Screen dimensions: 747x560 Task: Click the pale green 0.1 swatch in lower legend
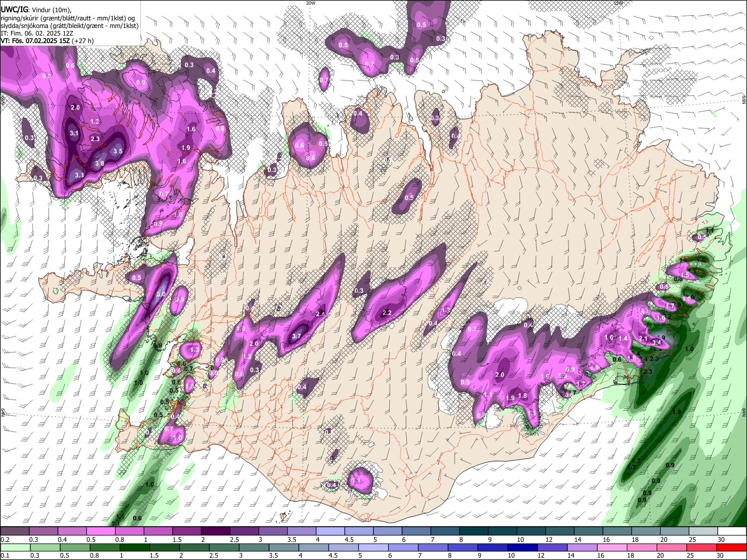point(16,547)
